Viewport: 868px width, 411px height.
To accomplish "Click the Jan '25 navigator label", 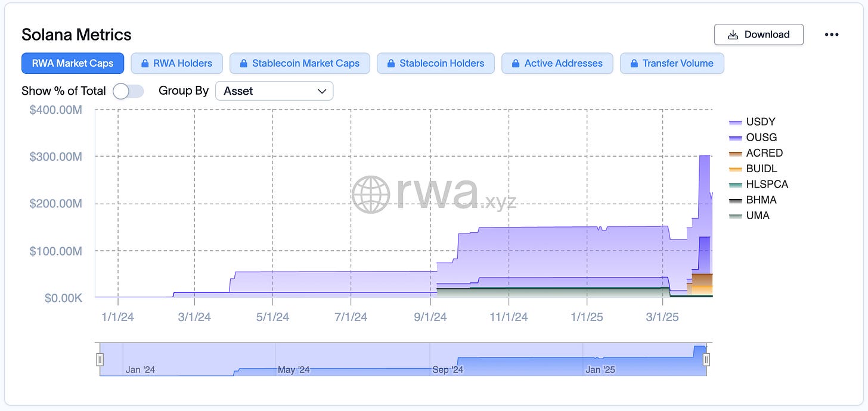I will [600, 369].
